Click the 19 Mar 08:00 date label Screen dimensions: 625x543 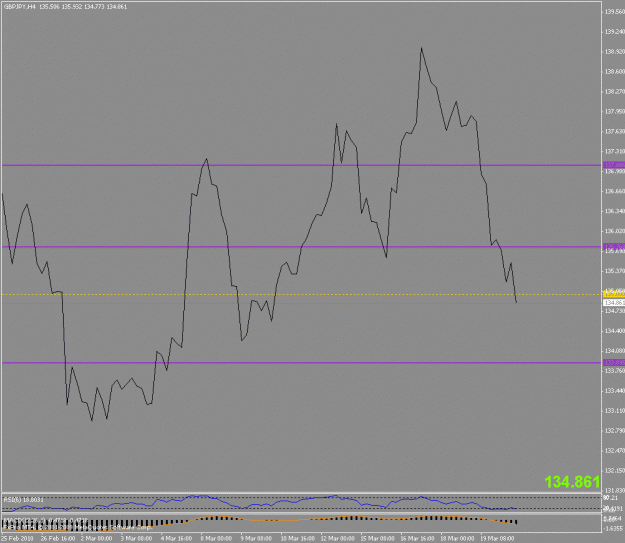(497, 538)
